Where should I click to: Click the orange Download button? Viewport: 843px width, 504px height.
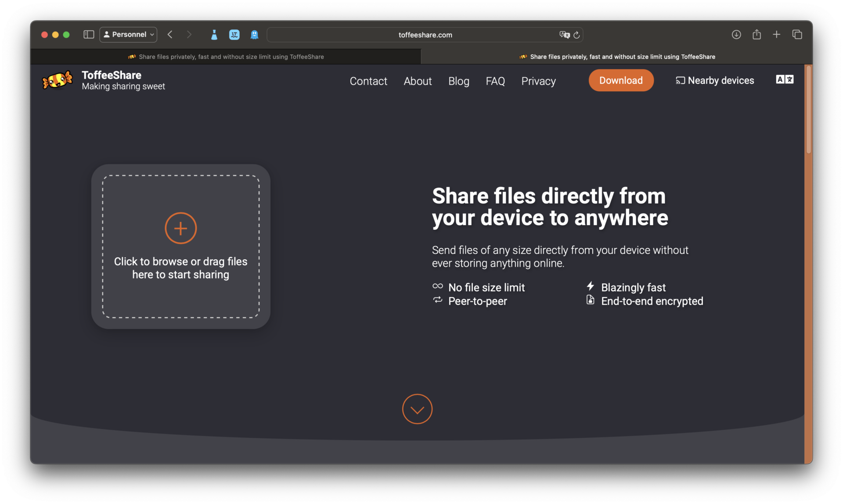click(x=621, y=80)
